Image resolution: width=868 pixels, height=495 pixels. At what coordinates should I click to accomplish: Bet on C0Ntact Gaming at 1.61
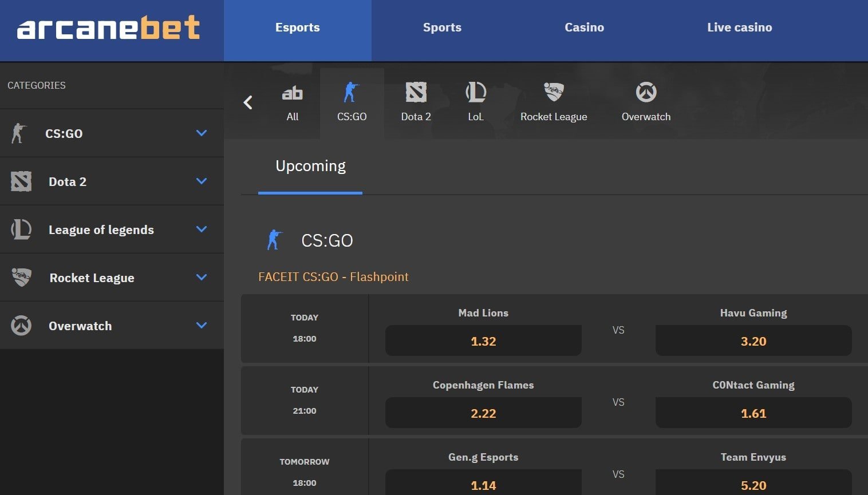click(753, 413)
